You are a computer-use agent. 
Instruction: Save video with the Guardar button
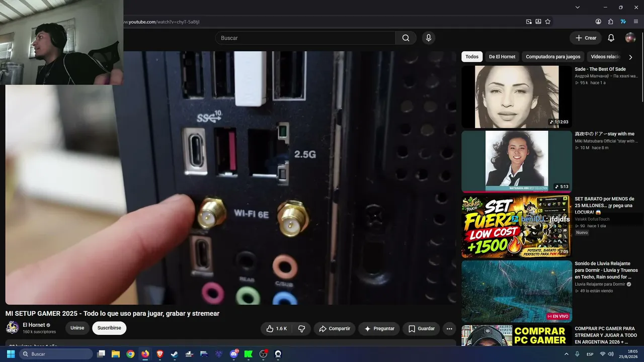tap(421, 329)
